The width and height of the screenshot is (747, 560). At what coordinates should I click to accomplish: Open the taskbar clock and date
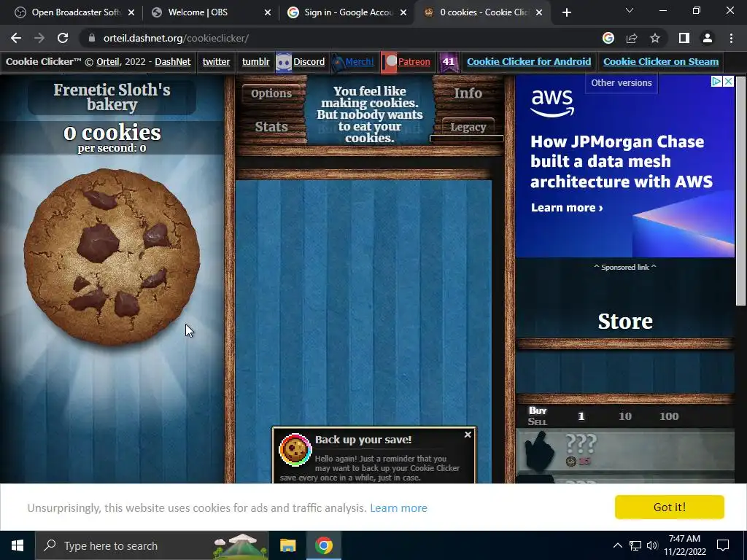[x=684, y=545]
